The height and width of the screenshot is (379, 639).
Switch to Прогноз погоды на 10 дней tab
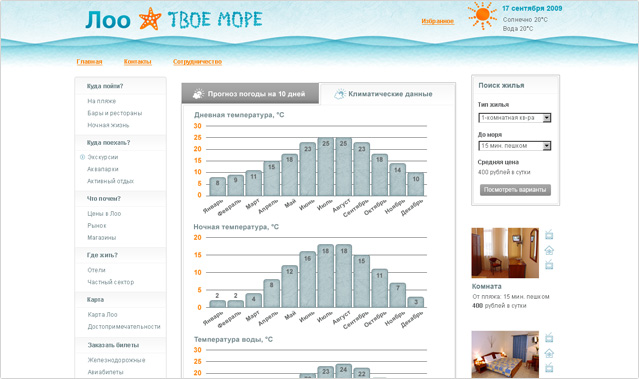tap(250, 93)
